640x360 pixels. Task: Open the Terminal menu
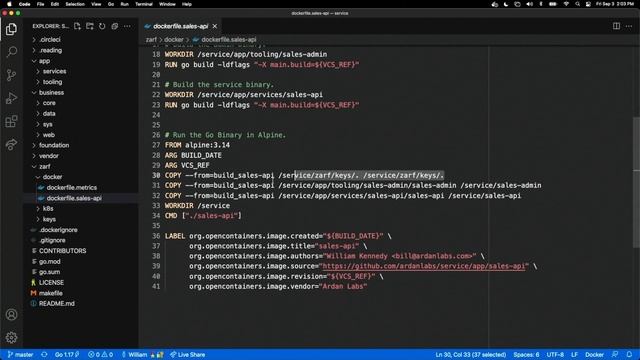coord(144,4)
